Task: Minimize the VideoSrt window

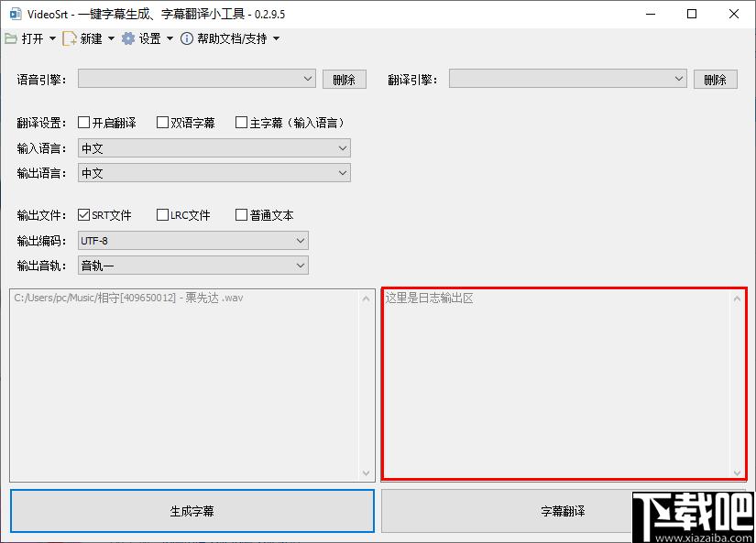Action: click(651, 14)
